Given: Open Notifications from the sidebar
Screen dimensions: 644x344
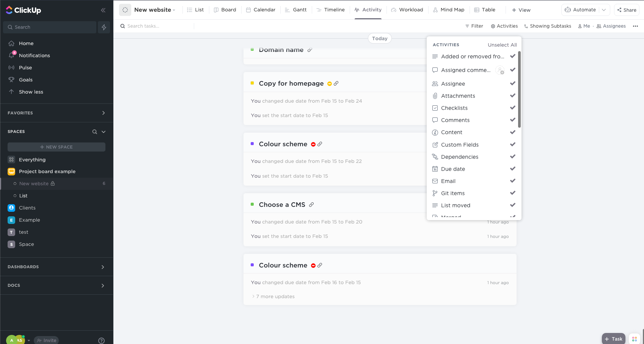Looking at the screenshot, I should coord(34,55).
